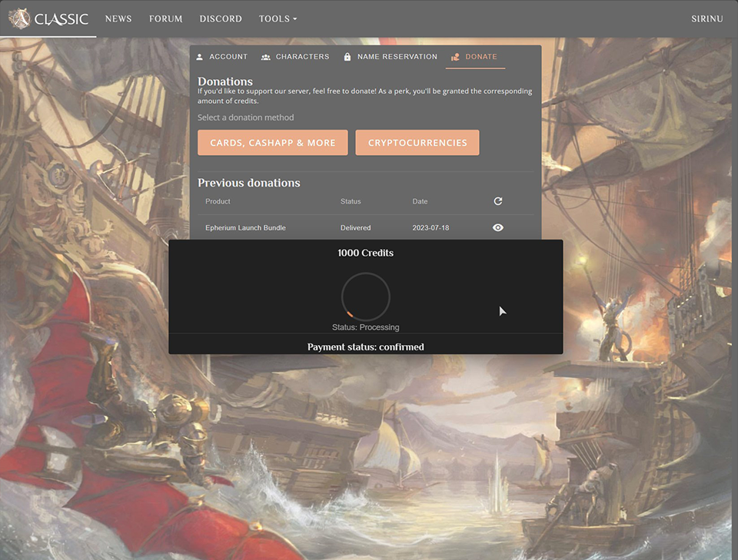Image resolution: width=738 pixels, height=560 pixels.
Task: Open the SIRINU user menu
Action: pyautogui.click(x=706, y=18)
